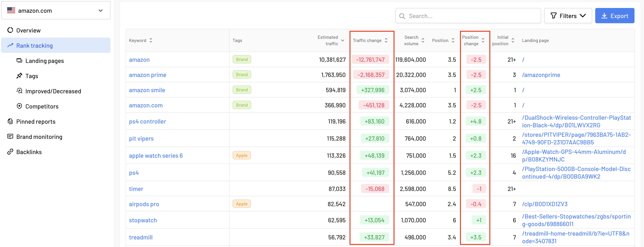Click the Brand tag on the amazon row
Screen dimensions: 644x247
click(x=242, y=59)
